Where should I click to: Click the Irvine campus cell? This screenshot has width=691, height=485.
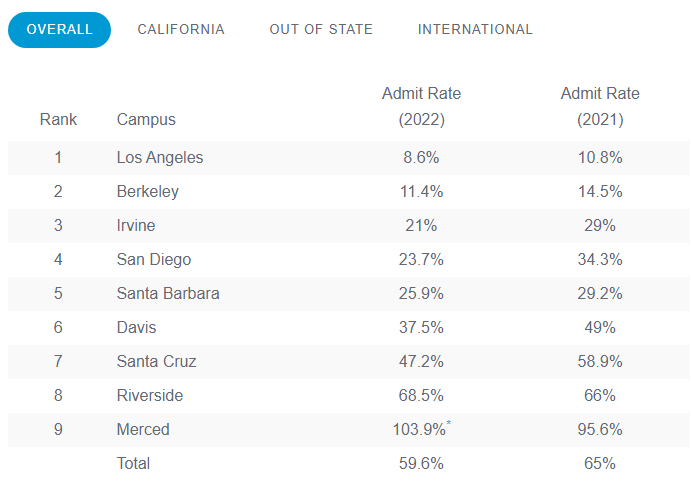click(x=136, y=225)
